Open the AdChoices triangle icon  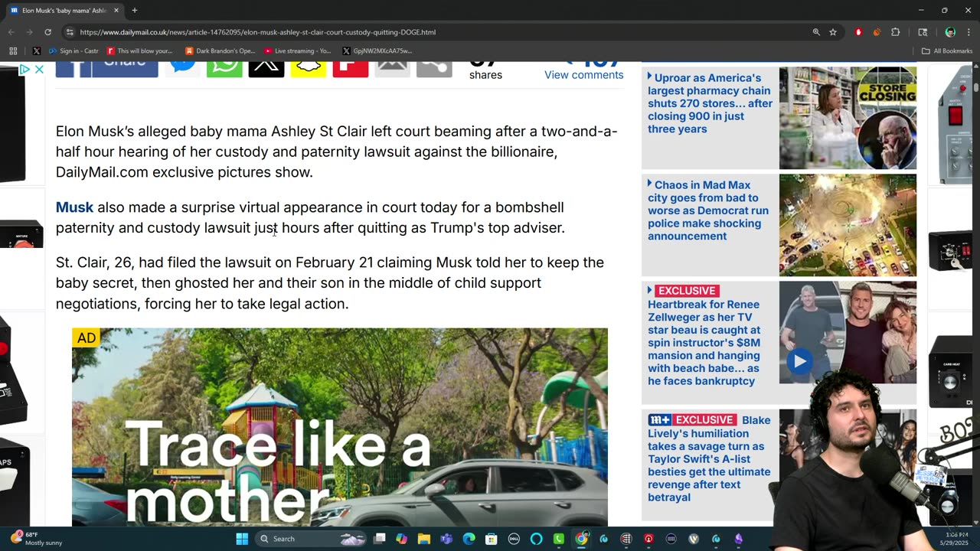tap(24, 70)
